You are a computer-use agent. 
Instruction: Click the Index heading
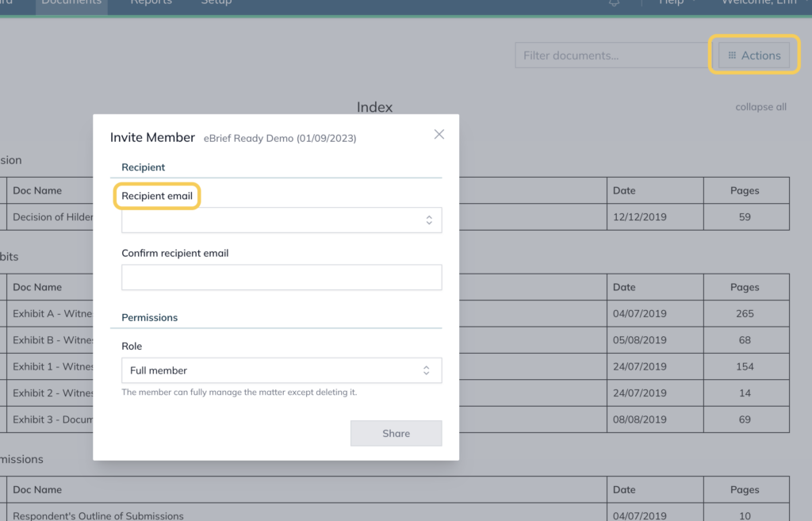[x=374, y=107]
